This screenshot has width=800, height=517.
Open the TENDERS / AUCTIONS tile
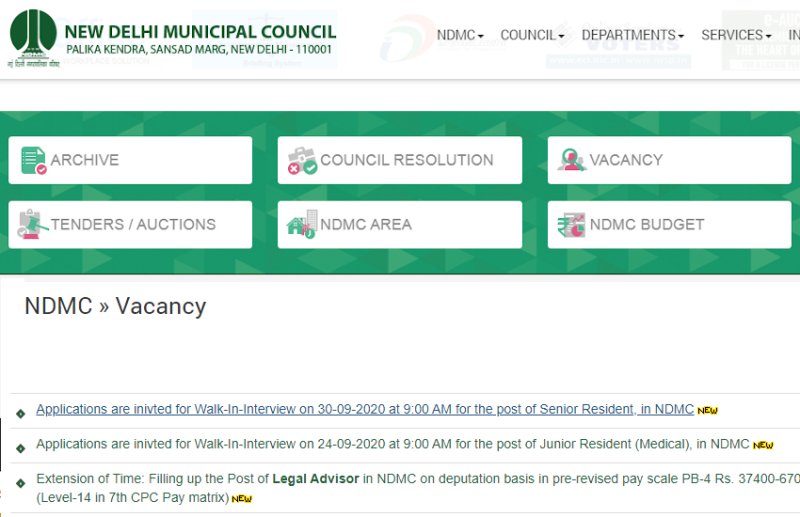pyautogui.click(x=130, y=225)
